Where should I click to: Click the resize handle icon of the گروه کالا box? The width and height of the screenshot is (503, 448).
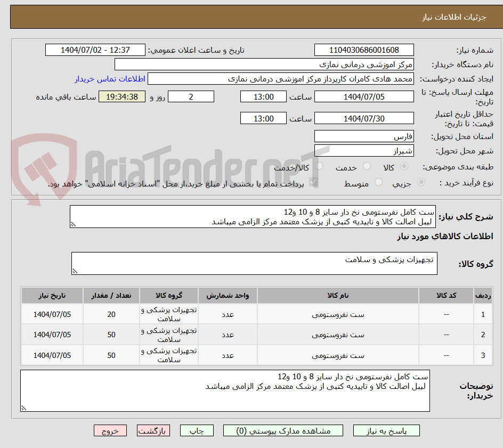(75, 271)
